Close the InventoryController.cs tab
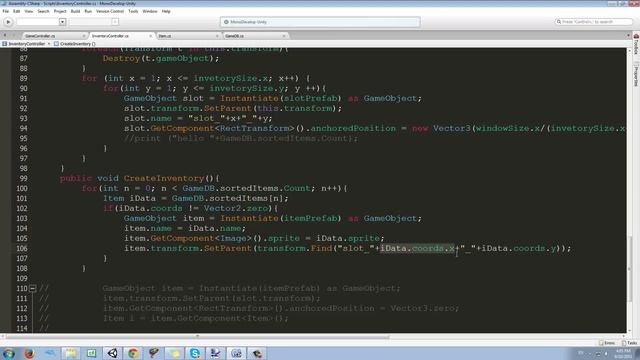 coord(150,36)
